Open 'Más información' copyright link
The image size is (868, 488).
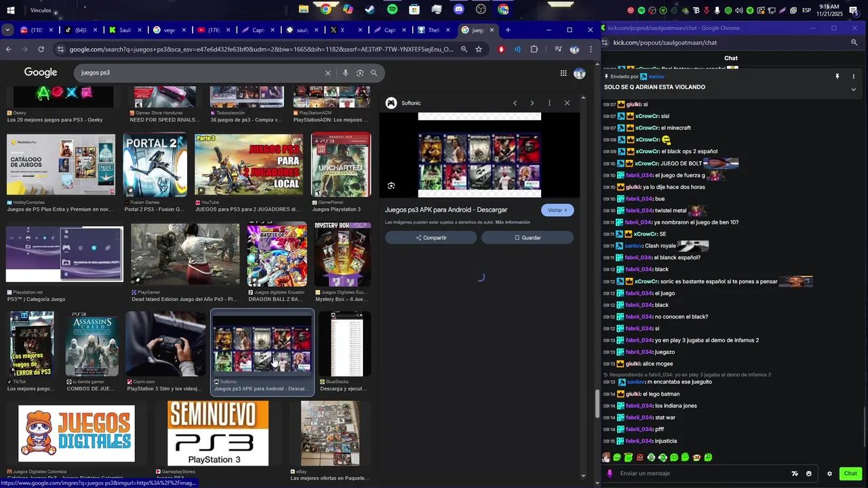point(513,222)
